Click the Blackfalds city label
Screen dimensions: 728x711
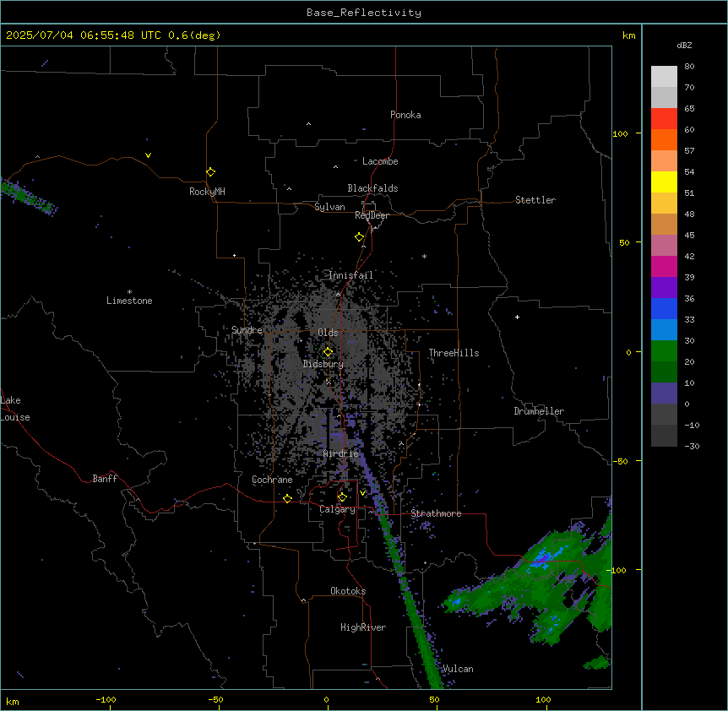pyautogui.click(x=372, y=188)
